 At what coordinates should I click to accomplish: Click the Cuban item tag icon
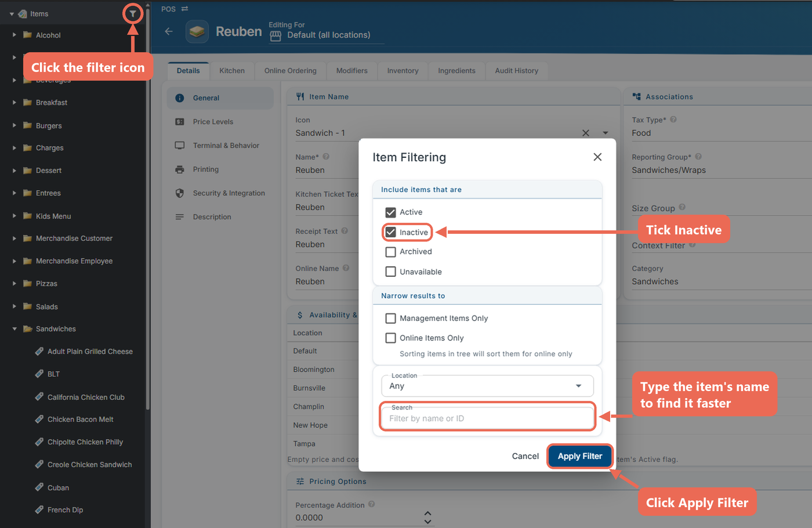click(39, 487)
